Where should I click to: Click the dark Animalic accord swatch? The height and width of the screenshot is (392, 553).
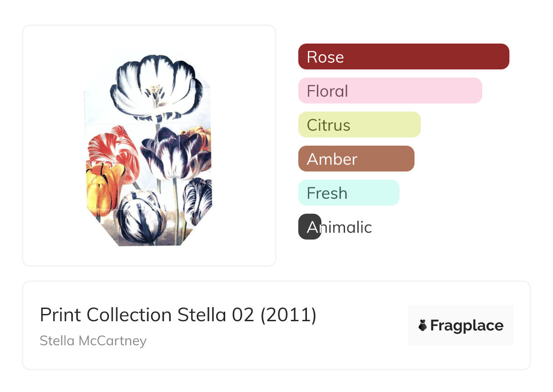(x=310, y=227)
